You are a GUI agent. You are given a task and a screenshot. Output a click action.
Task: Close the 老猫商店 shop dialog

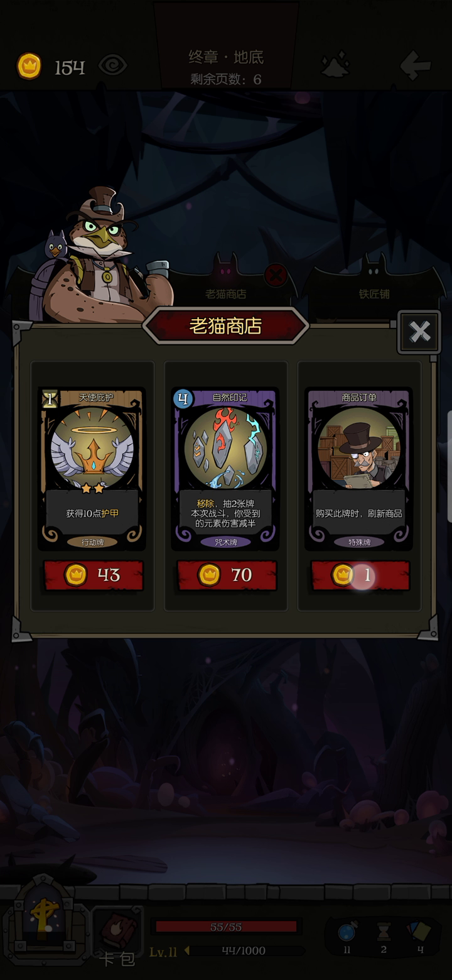[419, 331]
